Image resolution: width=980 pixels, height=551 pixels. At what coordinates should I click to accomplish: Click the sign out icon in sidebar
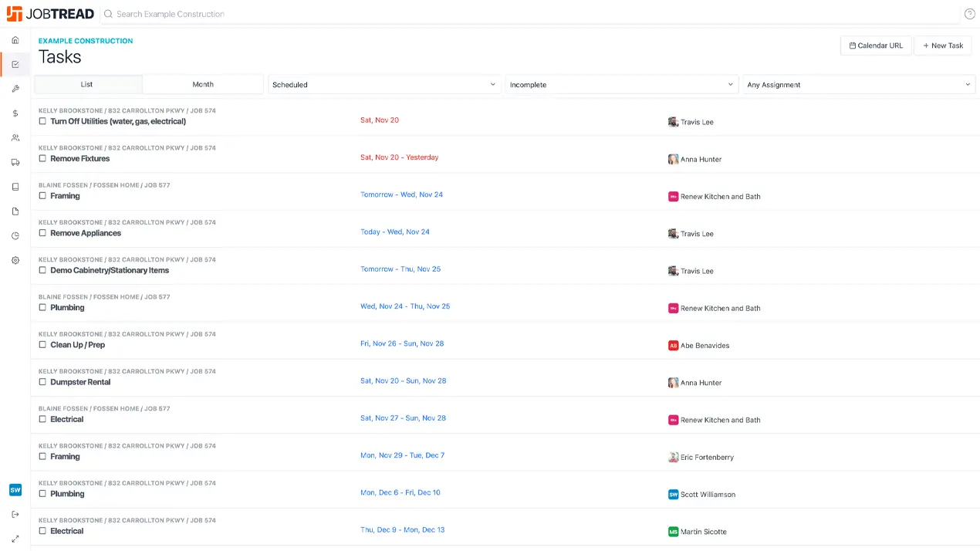pyautogui.click(x=15, y=514)
